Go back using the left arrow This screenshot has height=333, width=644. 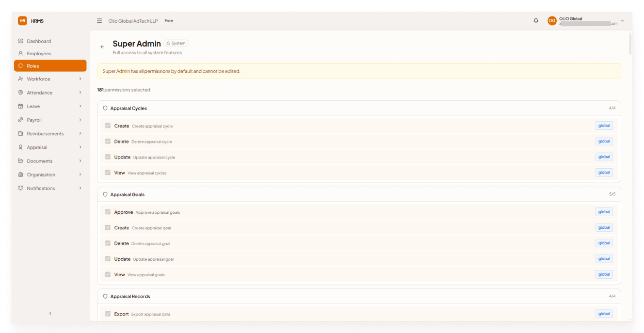tap(102, 47)
